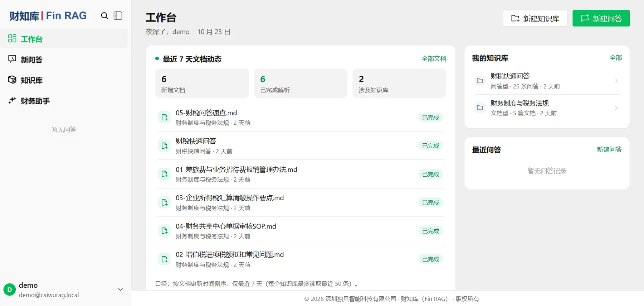
Task: Click 全部 link in 我的知识库
Action: click(x=616, y=58)
